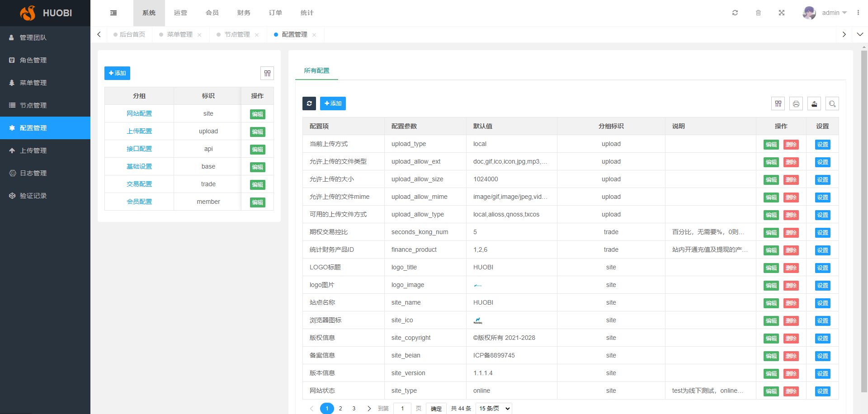Collapse sidebar with the hamburger icon
868x414 pixels.
113,13
